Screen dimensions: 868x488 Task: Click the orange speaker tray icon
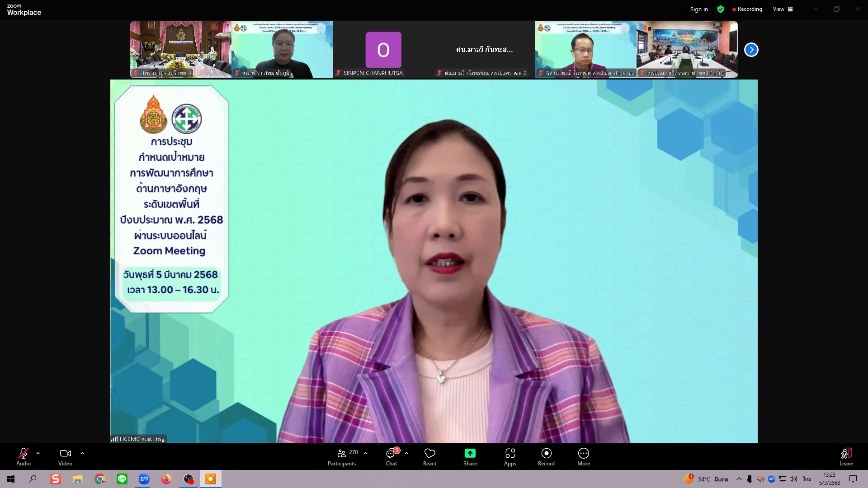(x=760, y=479)
